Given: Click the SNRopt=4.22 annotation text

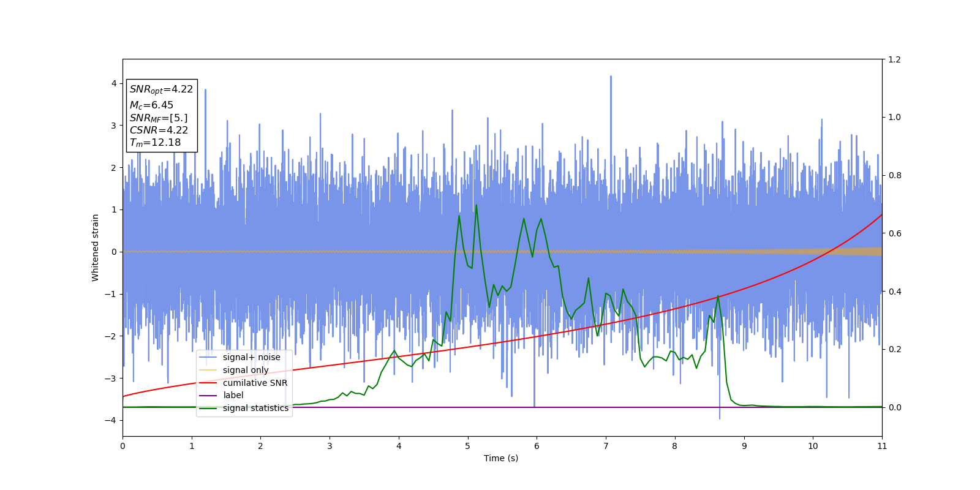Looking at the screenshot, I should pyautogui.click(x=161, y=89).
